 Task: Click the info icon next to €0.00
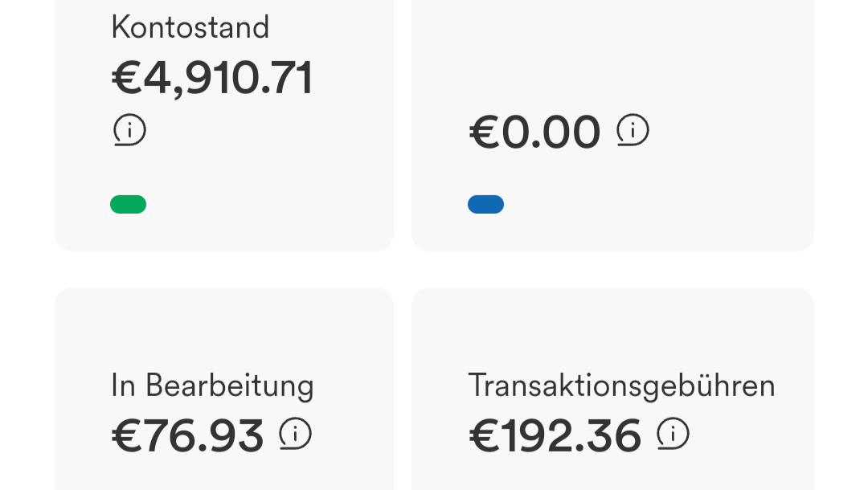[x=633, y=130]
